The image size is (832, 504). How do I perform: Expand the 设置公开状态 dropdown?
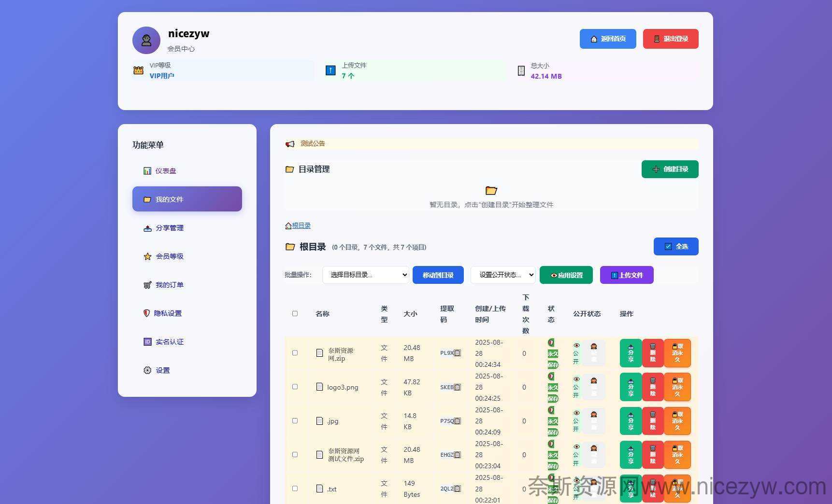(x=502, y=275)
